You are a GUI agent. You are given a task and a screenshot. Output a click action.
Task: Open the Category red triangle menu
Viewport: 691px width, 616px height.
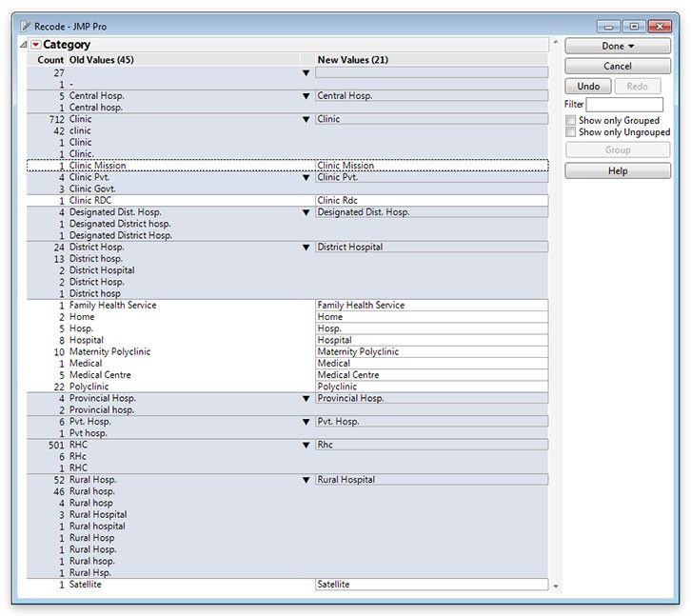coord(36,45)
